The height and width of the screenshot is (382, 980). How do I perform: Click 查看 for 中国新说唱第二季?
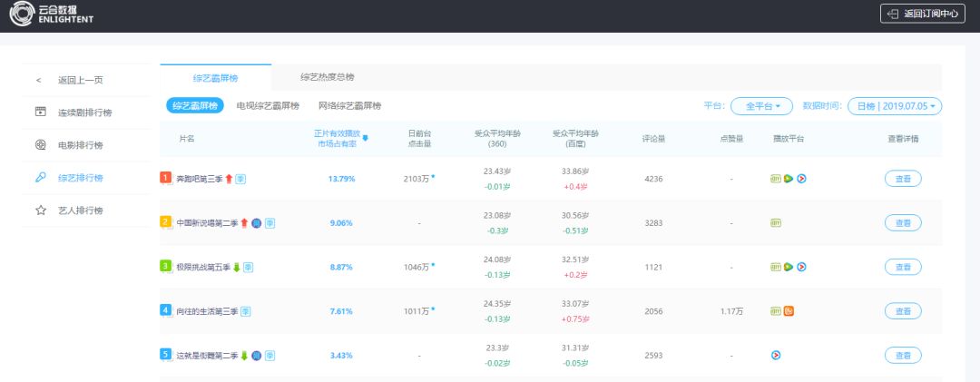pyautogui.click(x=903, y=223)
